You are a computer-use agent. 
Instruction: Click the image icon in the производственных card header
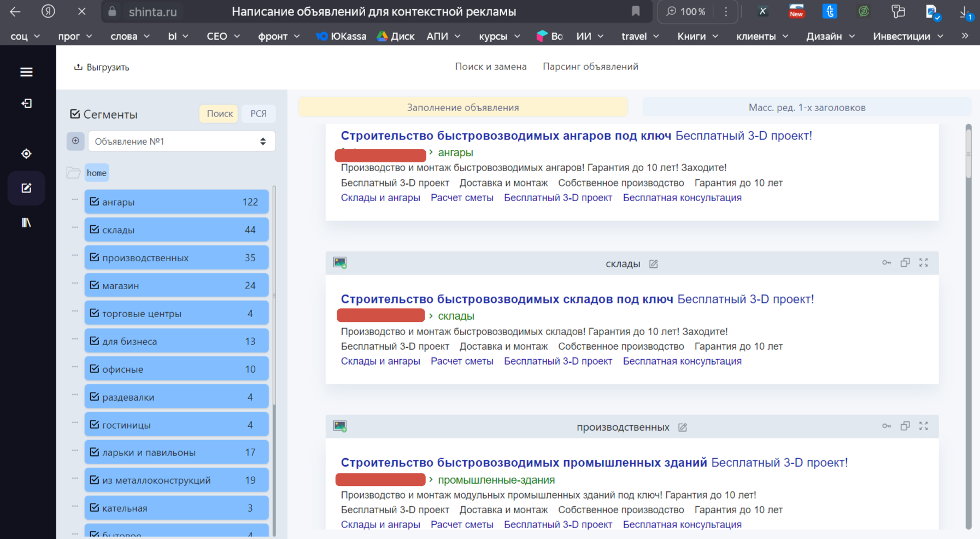340,426
